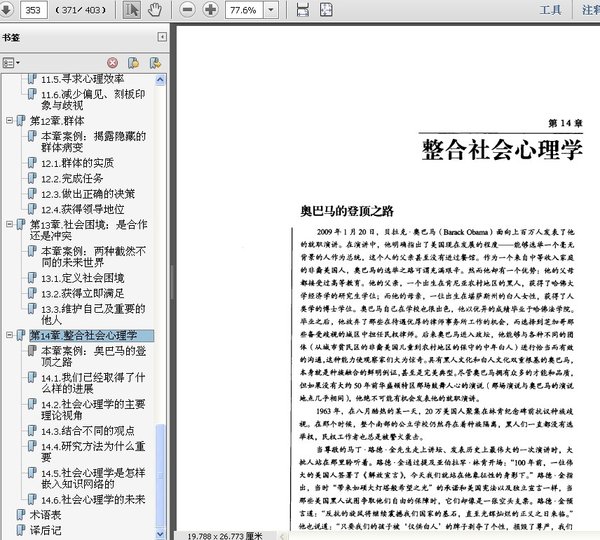Open bookmark 14.3.结合不同的观点

pyautogui.click(x=88, y=431)
